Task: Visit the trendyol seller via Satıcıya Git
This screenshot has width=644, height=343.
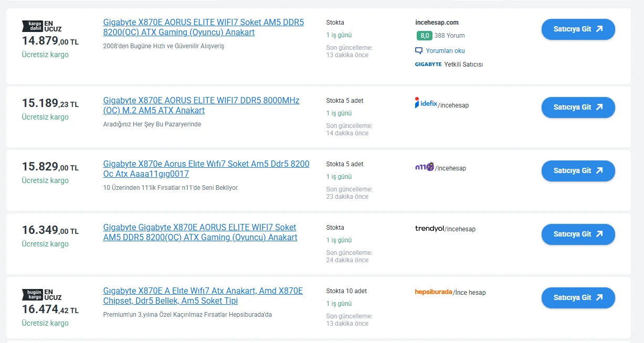Action: [578, 234]
